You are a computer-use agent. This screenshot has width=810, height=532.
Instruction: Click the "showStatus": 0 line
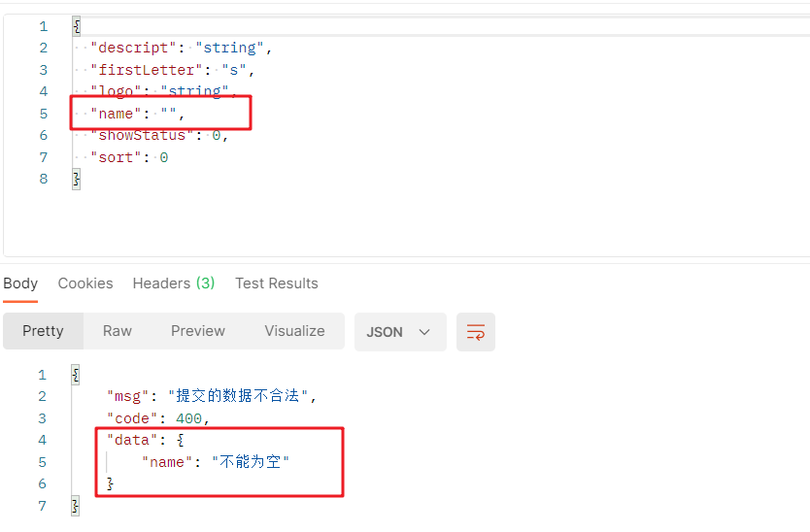159,135
